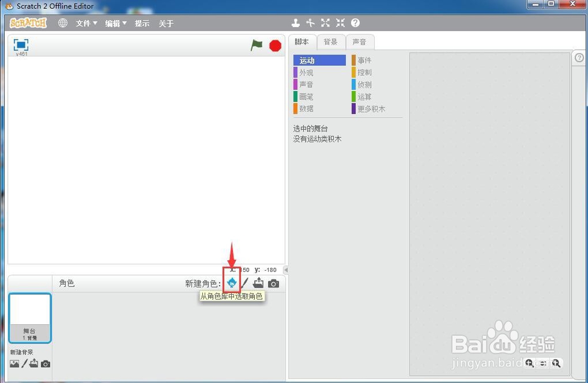Select the 事件 block category
Screen dimensions: 588x383
point(365,59)
